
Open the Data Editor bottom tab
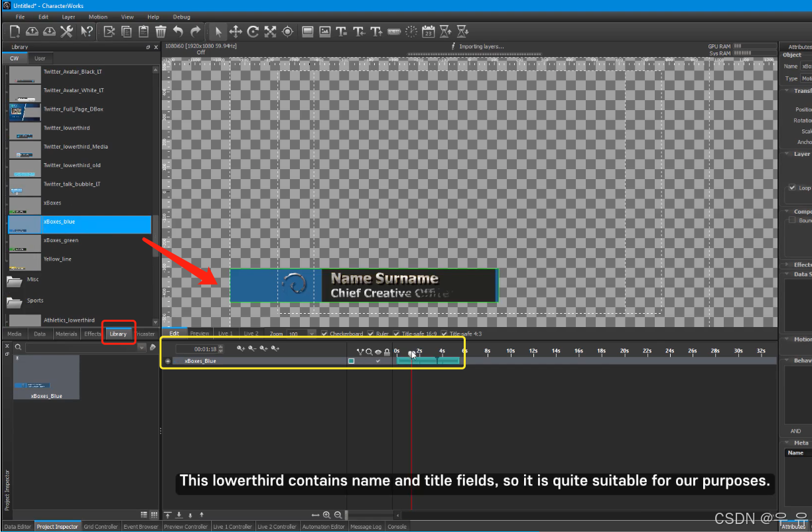click(17, 527)
